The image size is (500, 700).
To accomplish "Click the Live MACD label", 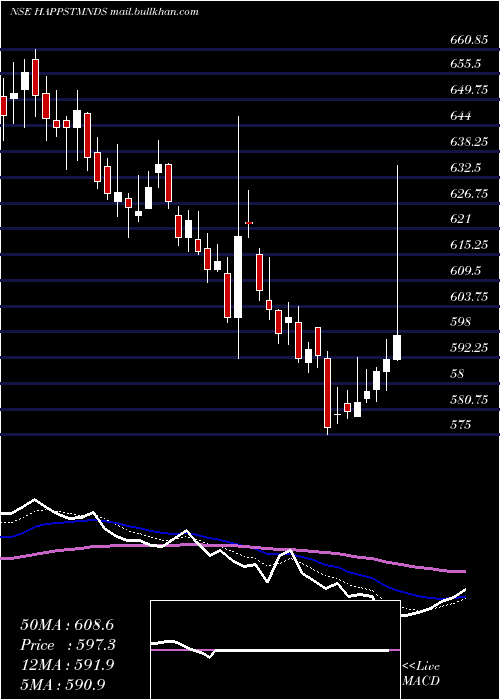I will pos(421,674).
